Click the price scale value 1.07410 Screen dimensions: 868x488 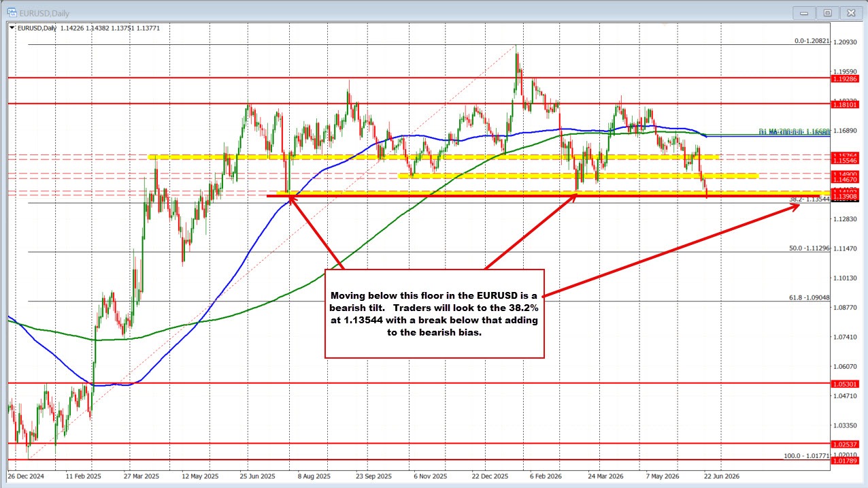[x=847, y=337]
